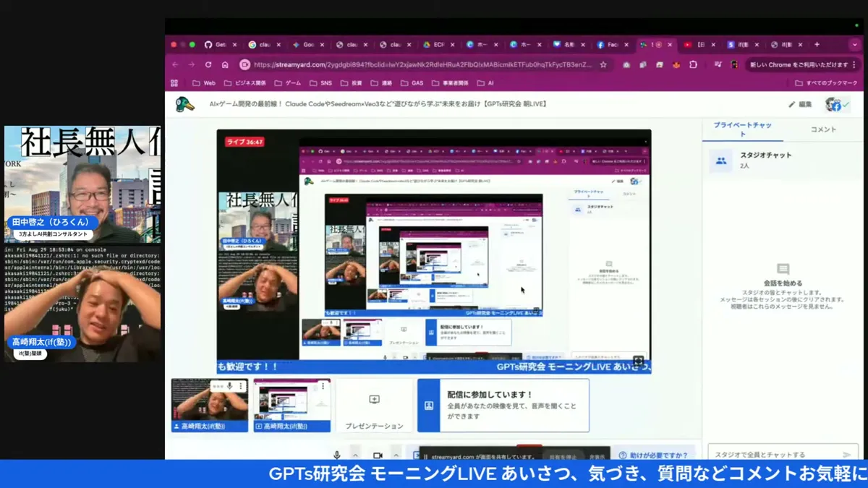Send the studio chat message arrow
The width and height of the screenshot is (868, 488).
point(846,455)
